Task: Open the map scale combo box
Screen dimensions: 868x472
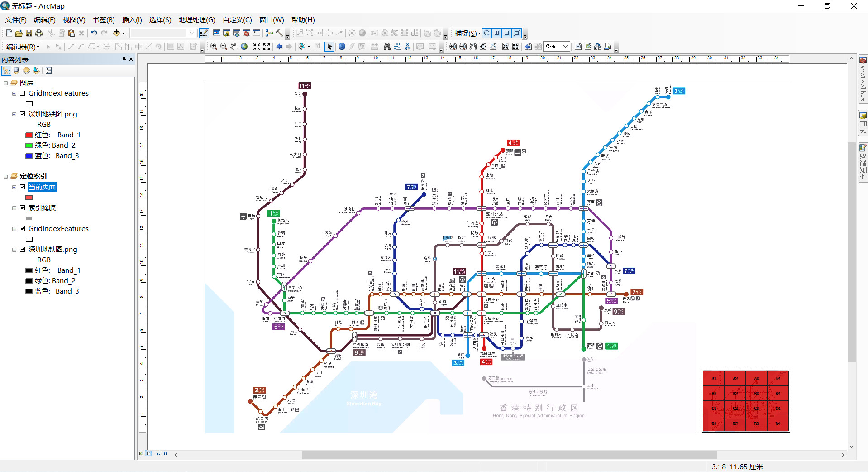Action: click(163, 33)
